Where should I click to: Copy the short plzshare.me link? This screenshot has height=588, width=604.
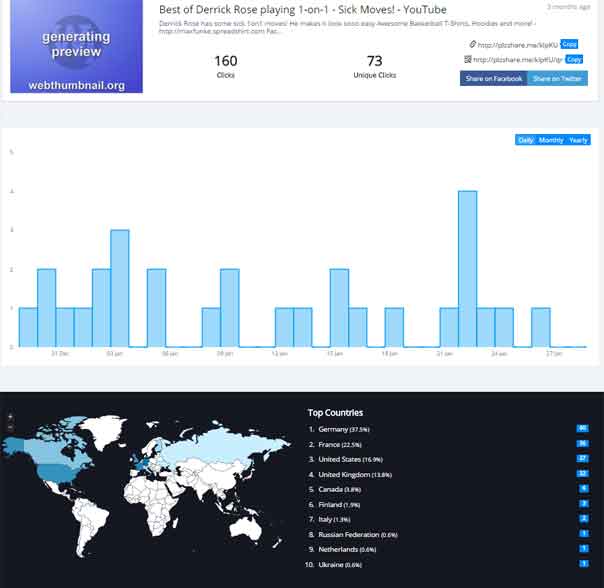click(x=569, y=44)
